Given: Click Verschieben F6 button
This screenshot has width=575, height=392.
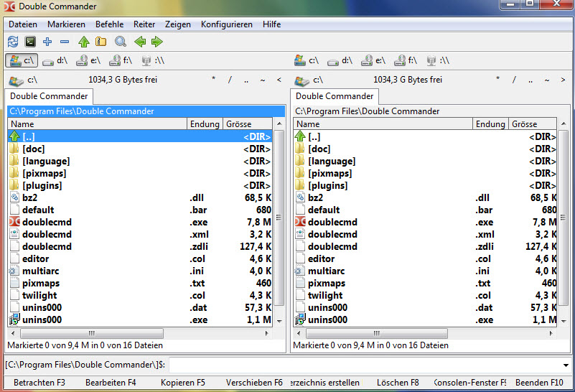Looking at the screenshot, I should coord(254,383).
